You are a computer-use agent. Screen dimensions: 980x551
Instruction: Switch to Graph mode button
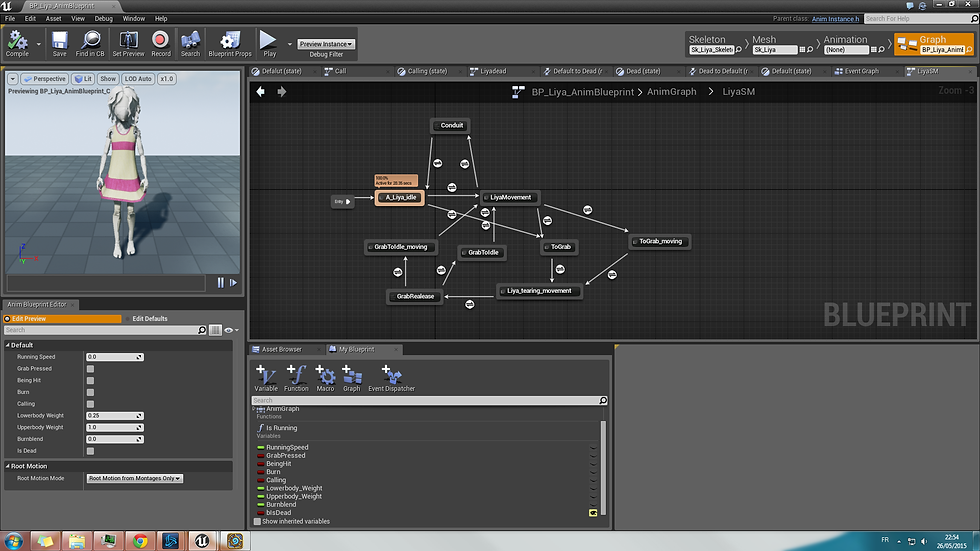(934, 44)
